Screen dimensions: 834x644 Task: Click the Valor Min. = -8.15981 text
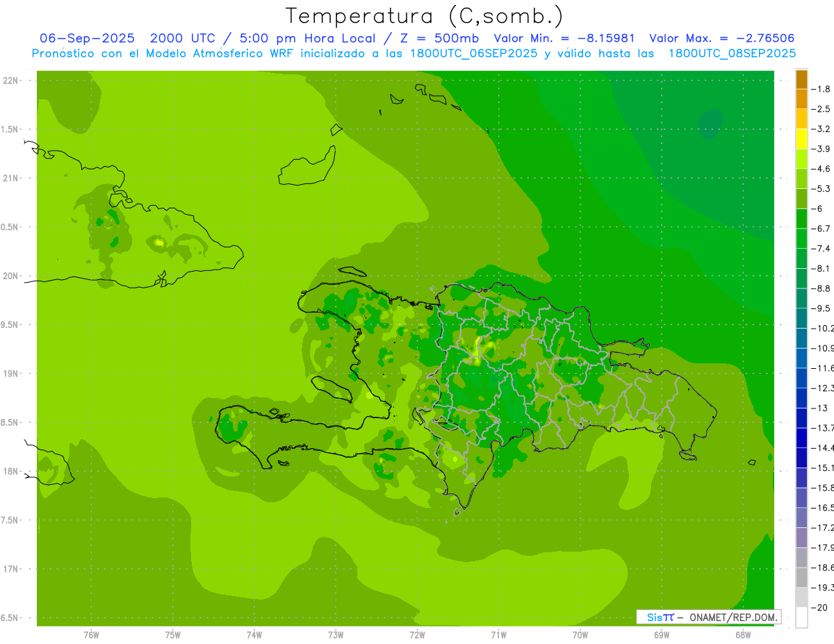tap(564, 38)
